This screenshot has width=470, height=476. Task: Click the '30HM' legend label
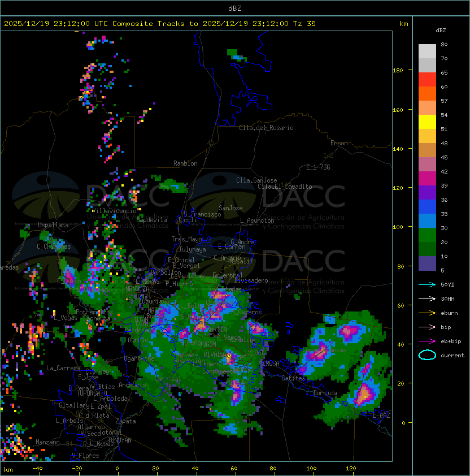(x=447, y=299)
